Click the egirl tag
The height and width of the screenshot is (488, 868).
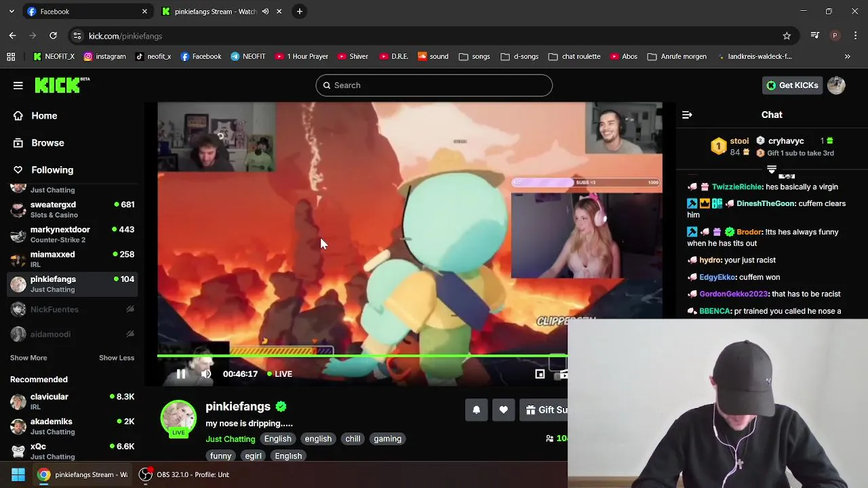point(253,456)
